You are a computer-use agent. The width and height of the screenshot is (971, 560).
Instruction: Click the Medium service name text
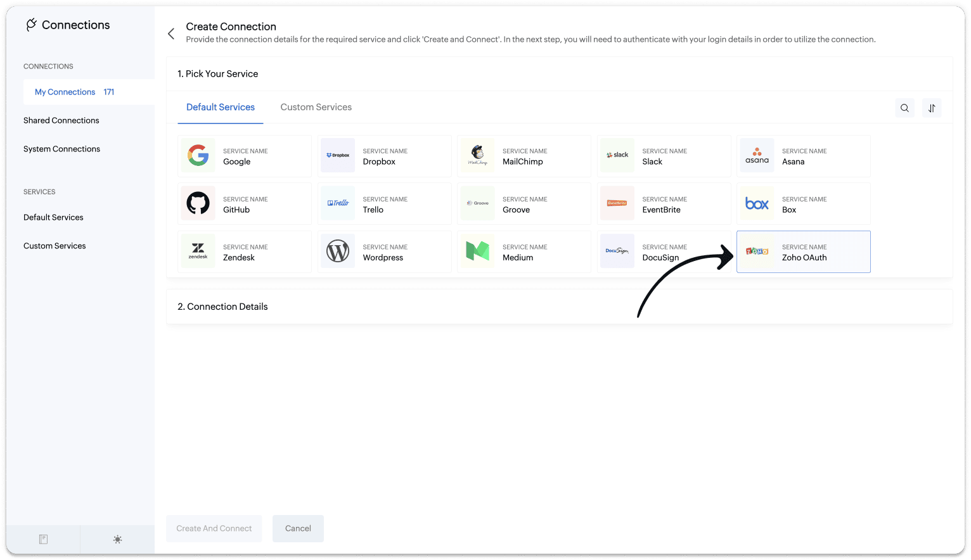(518, 258)
